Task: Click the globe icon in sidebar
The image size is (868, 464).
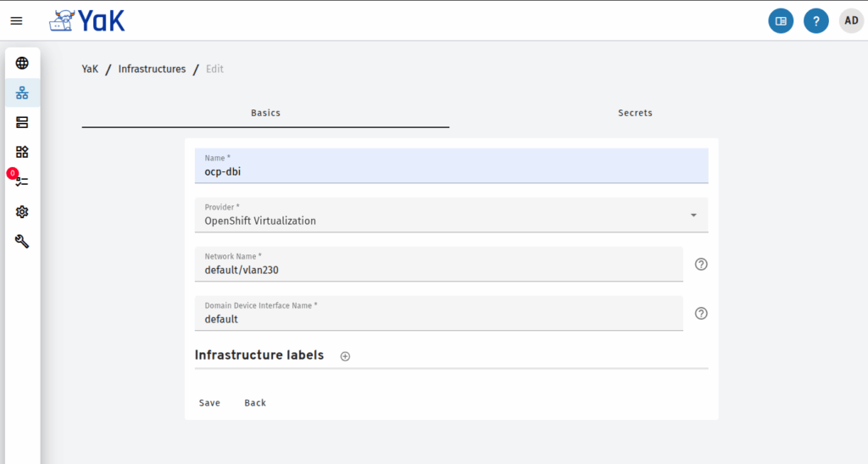Action: coord(22,63)
